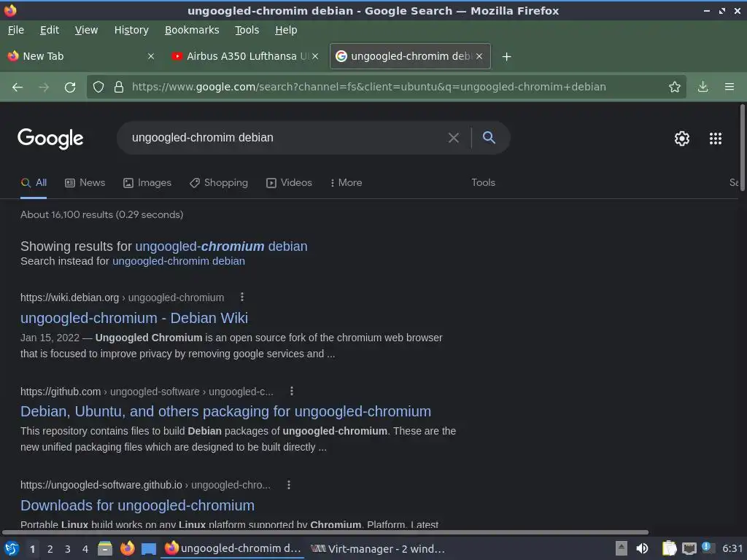Reload the current page
The image size is (747, 560).
coord(70,87)
